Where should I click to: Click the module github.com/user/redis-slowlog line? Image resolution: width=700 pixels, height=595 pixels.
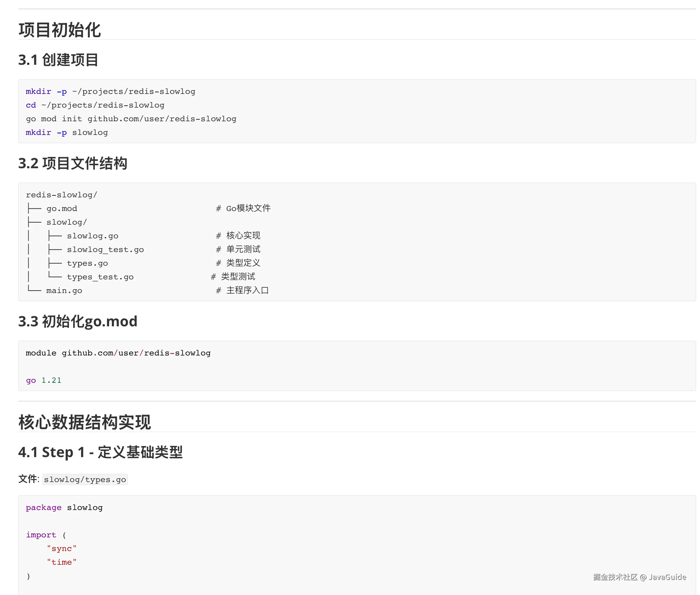click(x=118, y=353)
